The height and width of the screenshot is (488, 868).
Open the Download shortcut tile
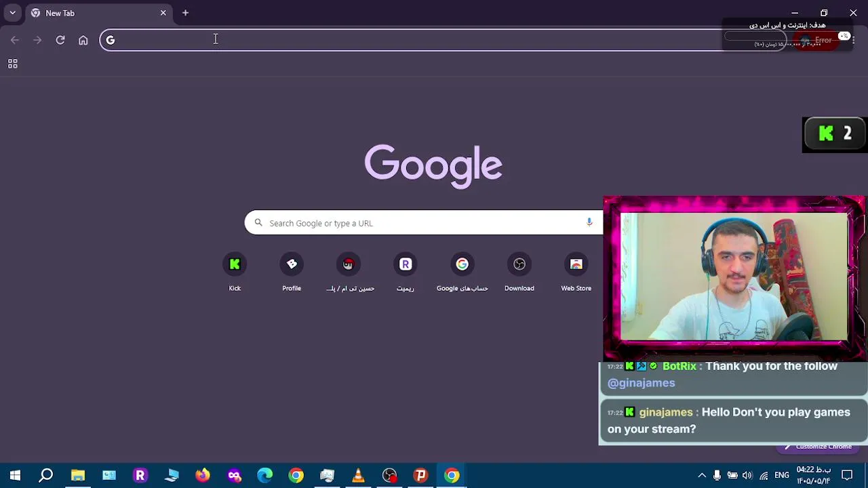click(x=519, y=272)
